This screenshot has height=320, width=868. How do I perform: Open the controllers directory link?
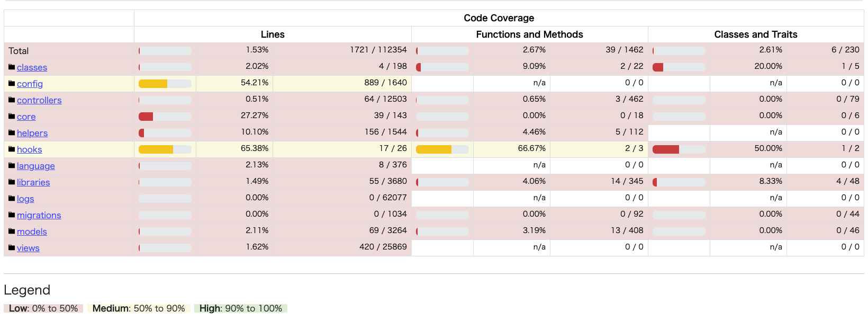tap(39, 100)
